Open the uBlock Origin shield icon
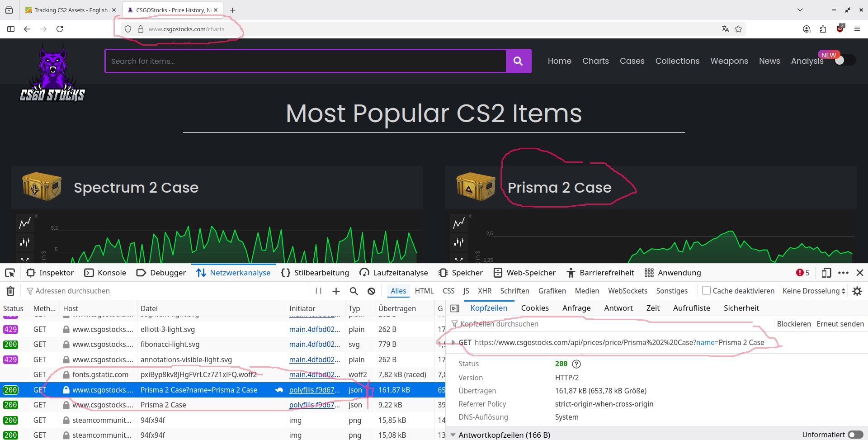The image size is (868, 440). coord(840,28)
